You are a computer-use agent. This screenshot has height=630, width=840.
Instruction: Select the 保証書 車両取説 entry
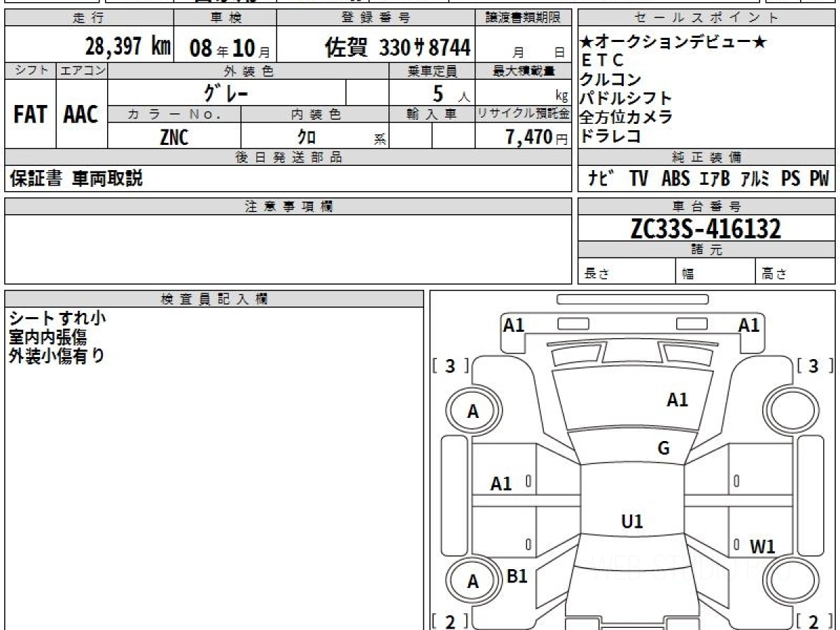pos(76,178)
